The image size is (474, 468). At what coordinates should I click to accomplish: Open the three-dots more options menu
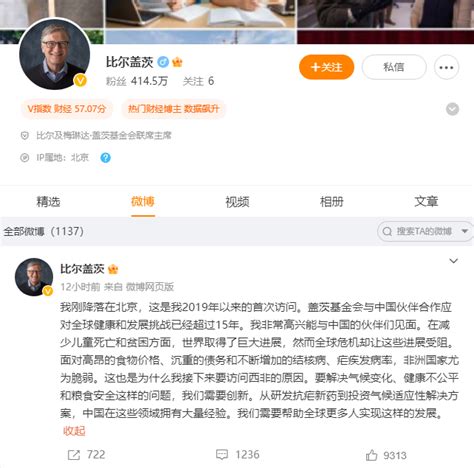(446, 67)
